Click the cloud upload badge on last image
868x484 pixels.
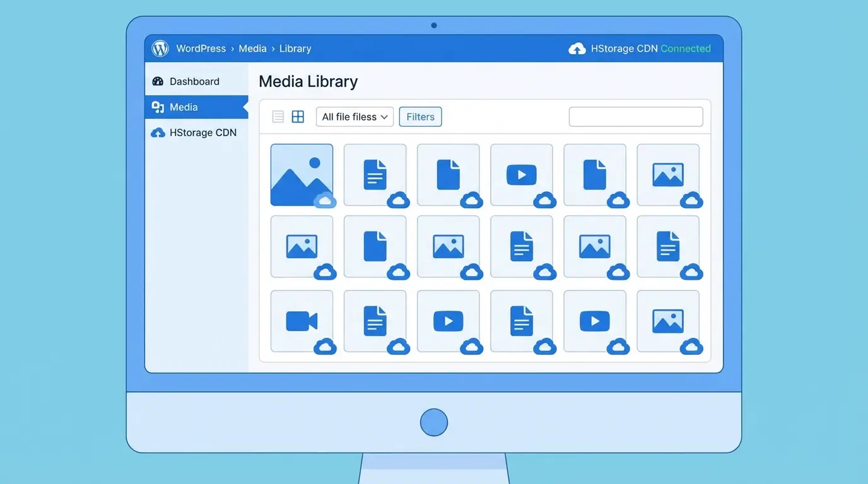(691, 347)
